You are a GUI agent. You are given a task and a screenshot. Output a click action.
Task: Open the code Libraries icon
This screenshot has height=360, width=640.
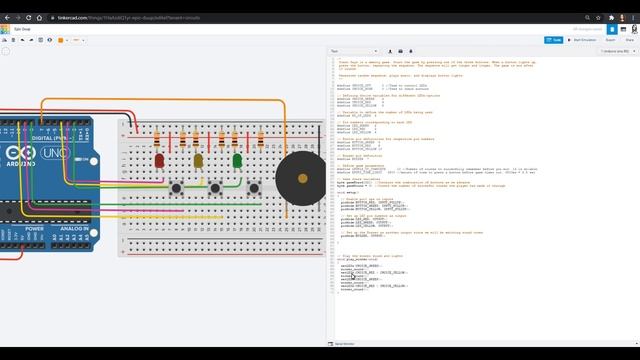coord(400,51)
